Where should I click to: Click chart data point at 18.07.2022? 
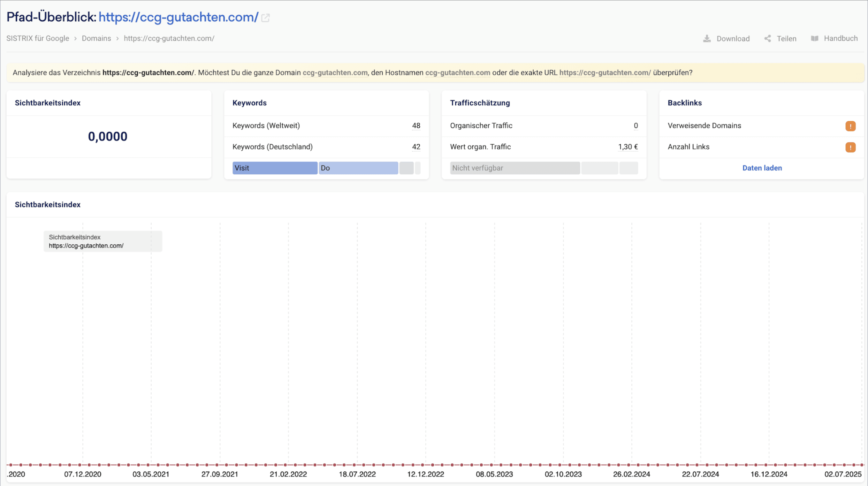point(354,465)
